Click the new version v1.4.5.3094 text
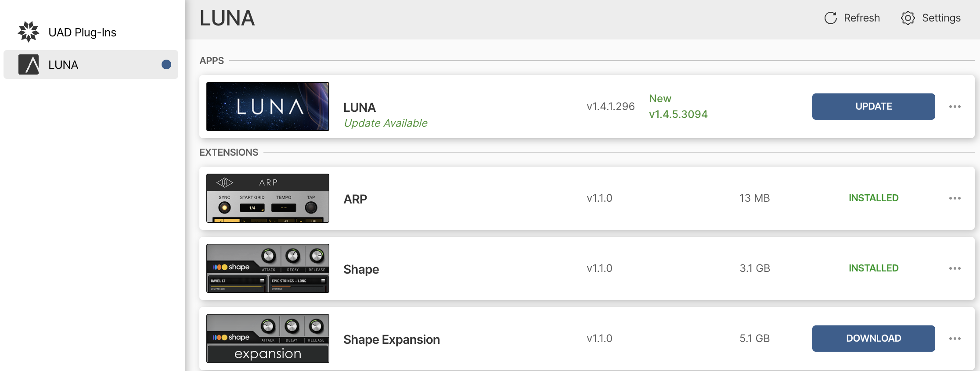 point(678,114)
